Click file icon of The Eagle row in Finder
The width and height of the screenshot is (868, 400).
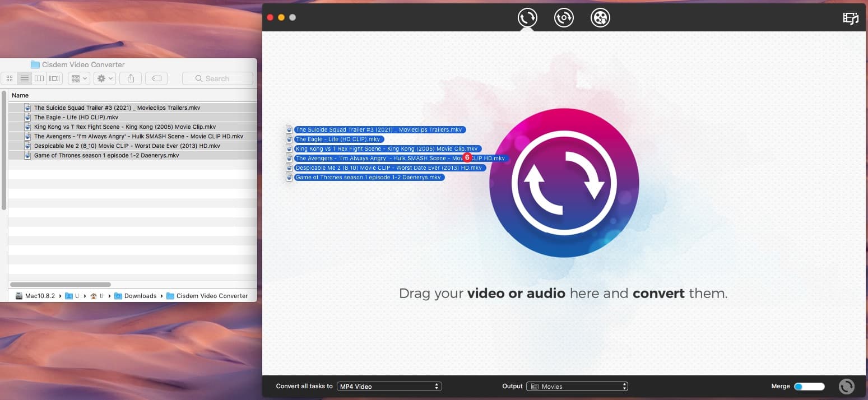point(28,117)
